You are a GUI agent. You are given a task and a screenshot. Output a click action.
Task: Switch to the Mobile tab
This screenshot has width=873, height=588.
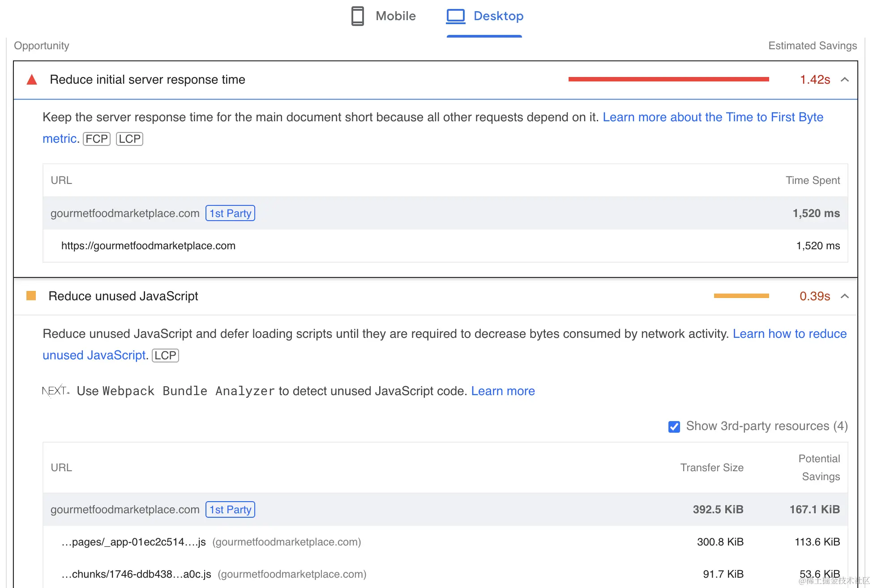tap(395, 16)
